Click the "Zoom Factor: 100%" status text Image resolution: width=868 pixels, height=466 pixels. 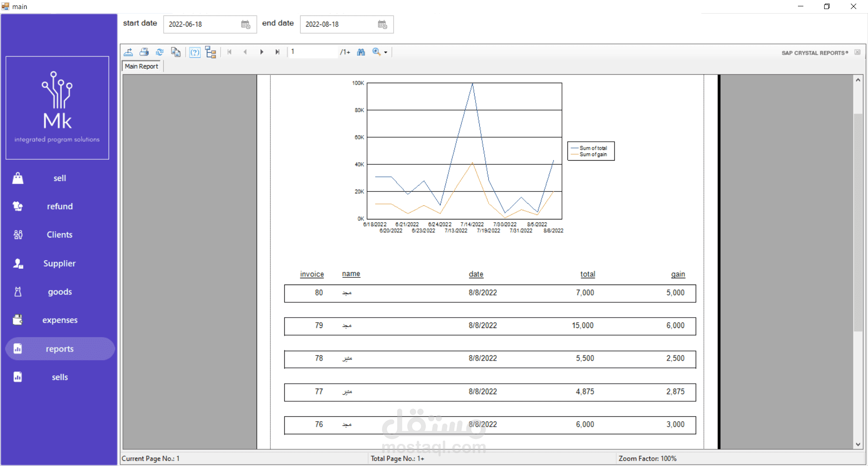[x=647, y=458]
